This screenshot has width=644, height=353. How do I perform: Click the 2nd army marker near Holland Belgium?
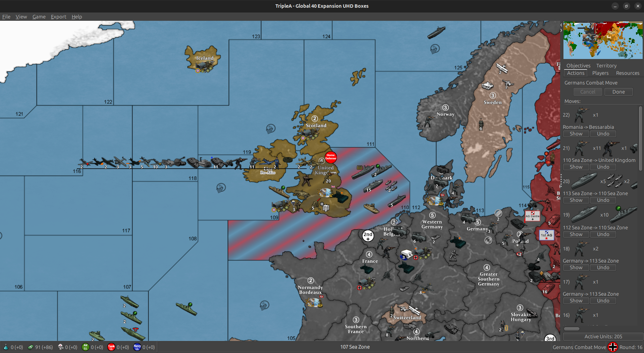click(368, 235)
